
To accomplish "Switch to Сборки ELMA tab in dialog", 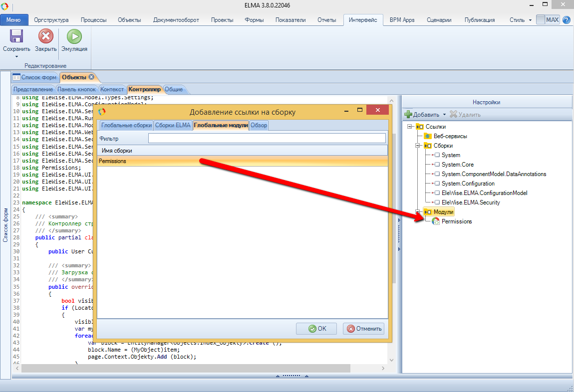I will [173, 125].
